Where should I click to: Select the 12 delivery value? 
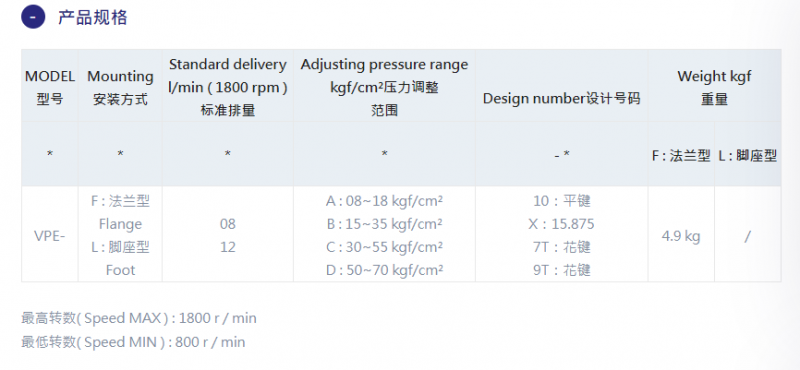tap(228, 248)
